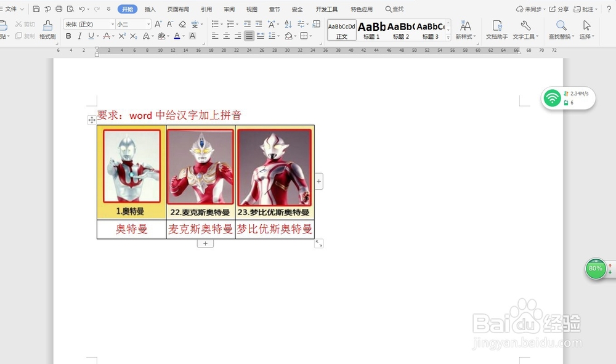616x364 pixels.
Task: Click the Decrease Indent icon
Action: click(x=247, y=24)
